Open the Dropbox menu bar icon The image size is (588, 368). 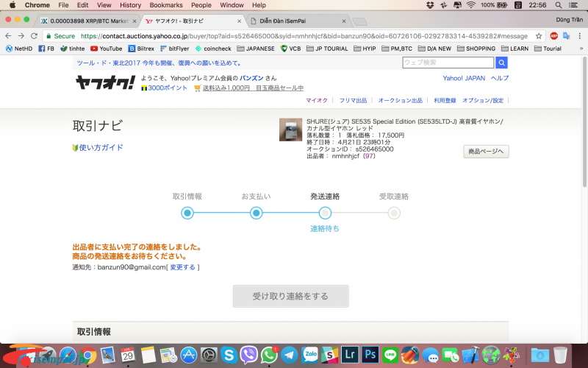click(430, 5)
